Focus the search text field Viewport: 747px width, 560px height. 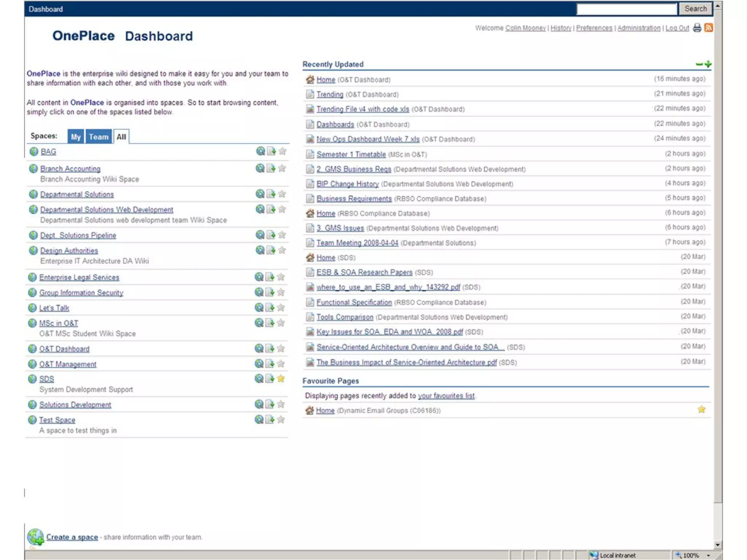(626, 9)
